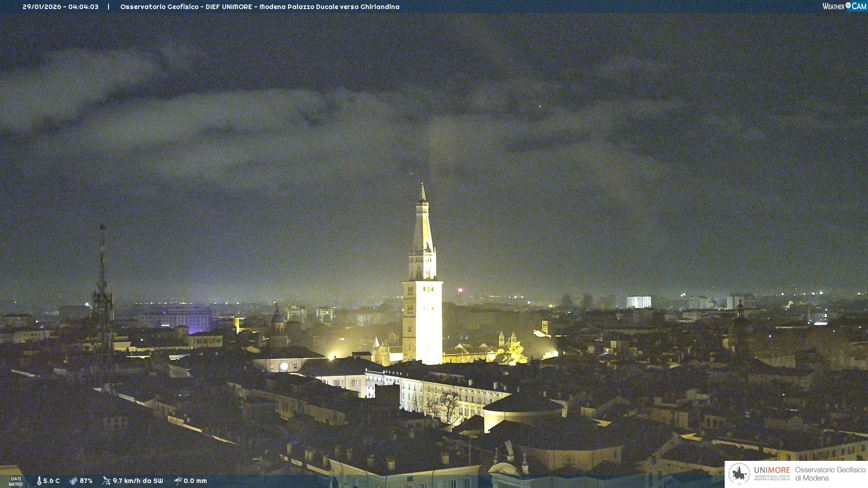Click the date and time stamp
Screen dimensions: 868x488
61,7
